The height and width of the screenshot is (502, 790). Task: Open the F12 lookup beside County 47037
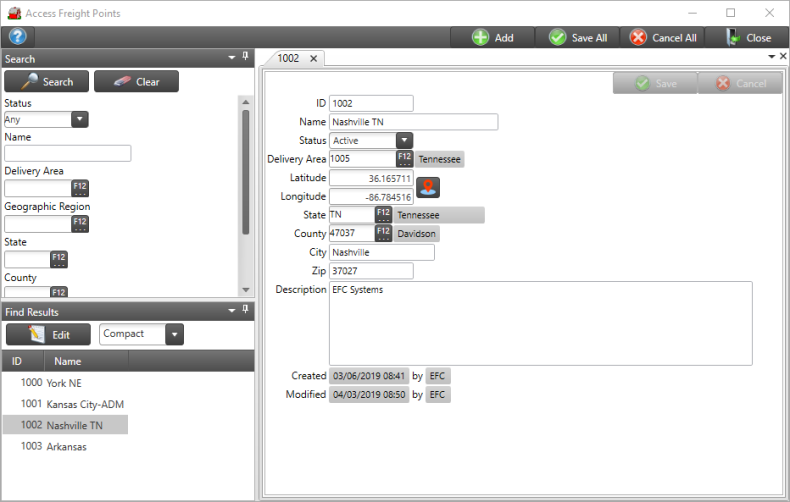pos(383,234)
